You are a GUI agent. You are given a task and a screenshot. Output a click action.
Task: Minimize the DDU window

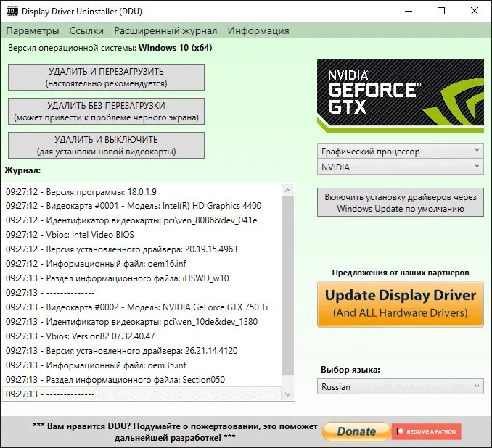coord(409,12)
